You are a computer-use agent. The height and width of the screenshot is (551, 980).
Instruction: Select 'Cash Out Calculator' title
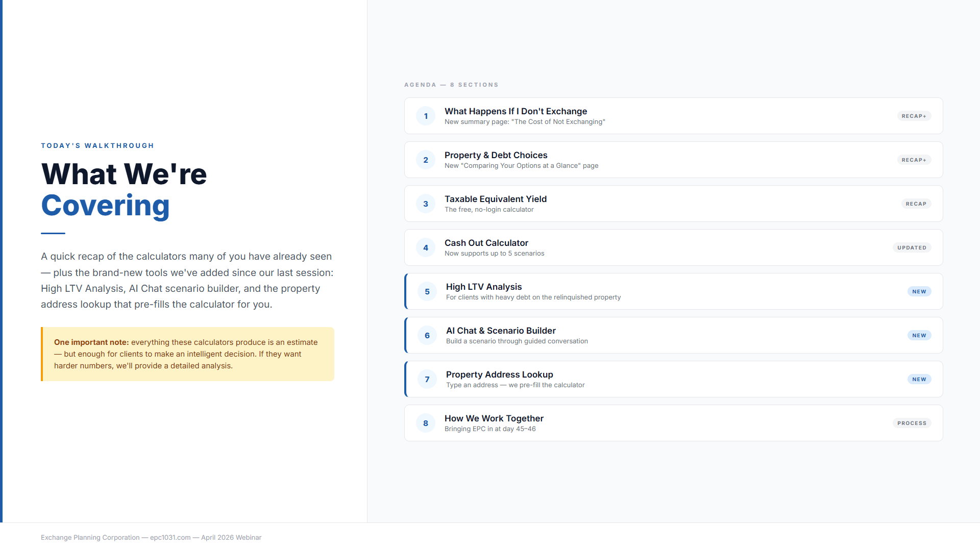(486, 243)
